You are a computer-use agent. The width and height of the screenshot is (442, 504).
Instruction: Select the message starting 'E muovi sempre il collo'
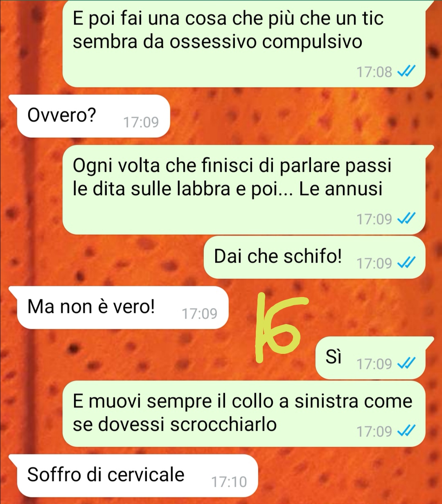[x=244, y=414]
